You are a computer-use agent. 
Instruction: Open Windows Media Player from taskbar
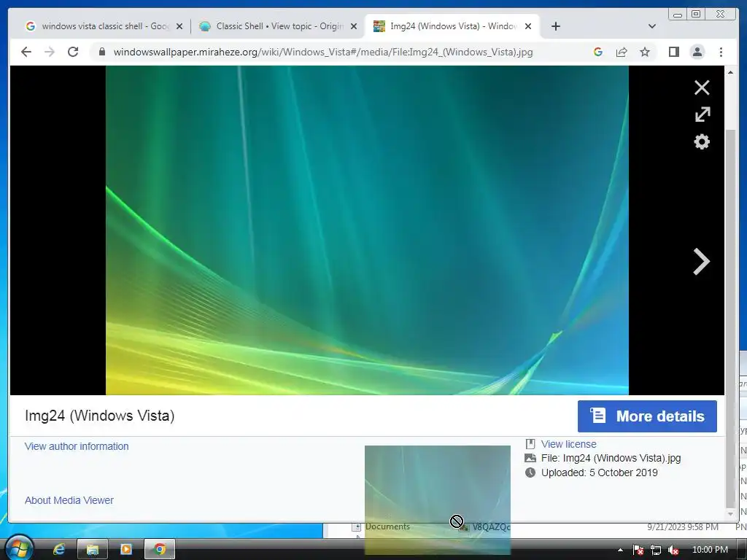pyautogui.click(x=125, y=550)
